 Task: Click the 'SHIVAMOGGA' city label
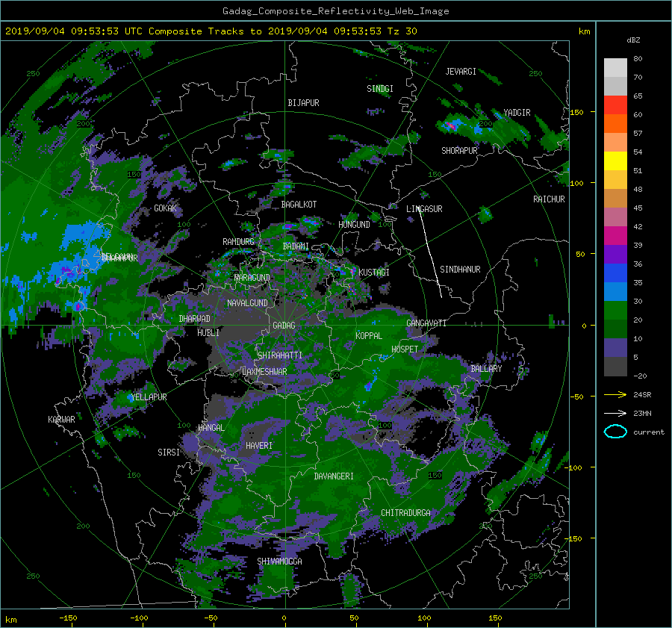click(x=279, y=562)
